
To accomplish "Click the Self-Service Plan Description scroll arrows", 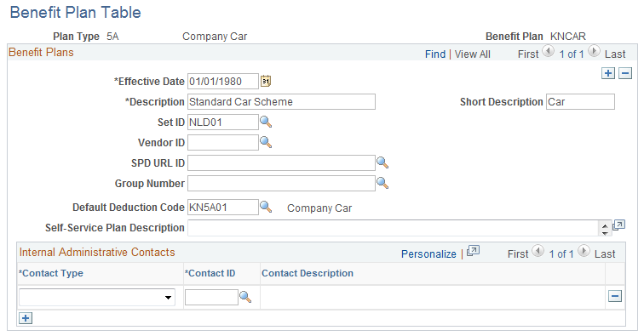I will pos(605,229).
